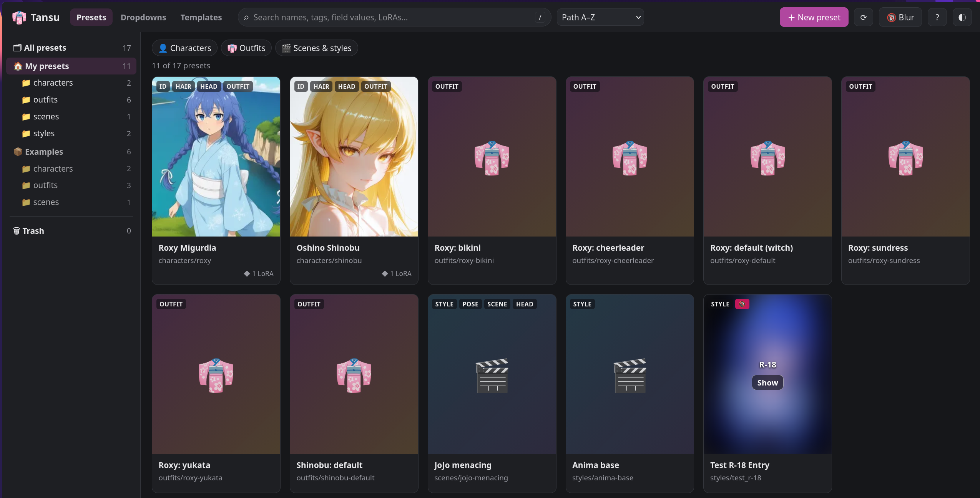Switch to the Dropdowns tab
The height and width of the screenshot is (498, 980).
[143, 17]
